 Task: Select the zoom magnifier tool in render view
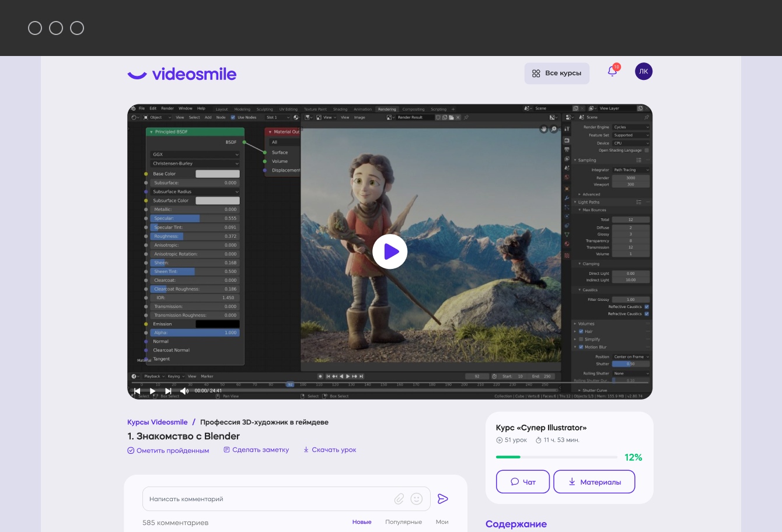(553, 129)
